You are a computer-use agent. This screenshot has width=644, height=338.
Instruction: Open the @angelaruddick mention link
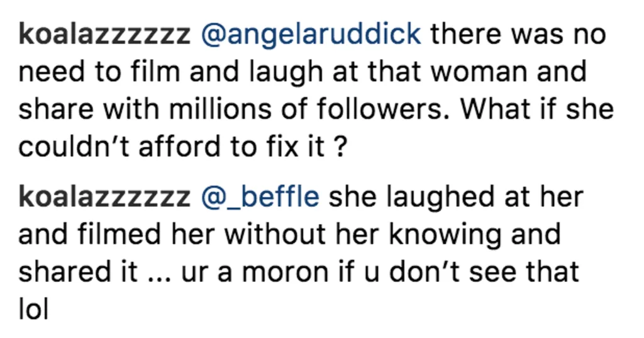311,34
